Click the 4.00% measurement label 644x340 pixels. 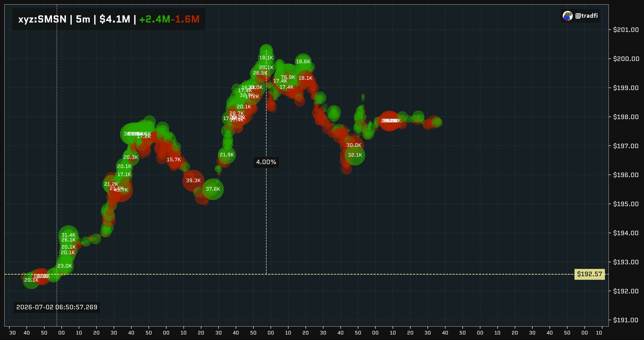pos(266,162)
